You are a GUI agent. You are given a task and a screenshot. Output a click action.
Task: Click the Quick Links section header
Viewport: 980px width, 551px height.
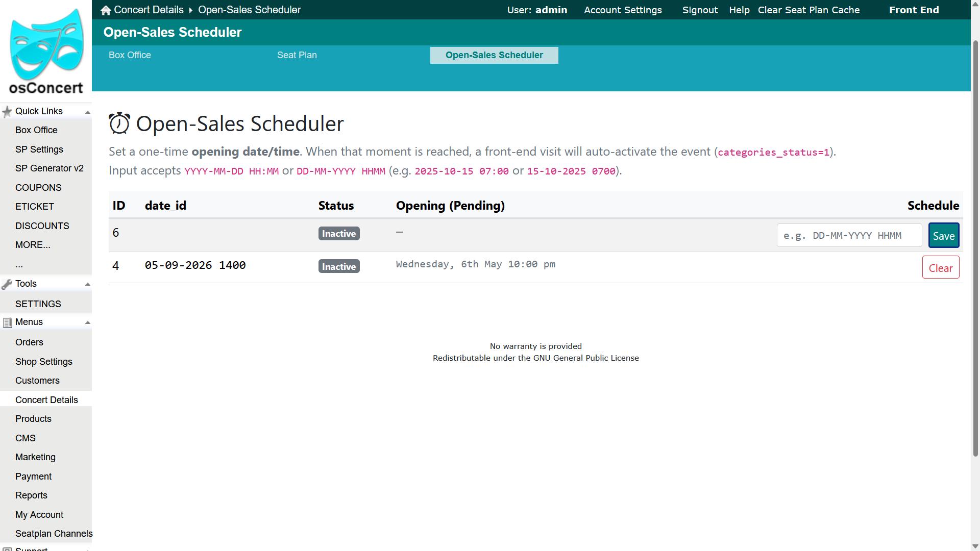tap(46, 112)
